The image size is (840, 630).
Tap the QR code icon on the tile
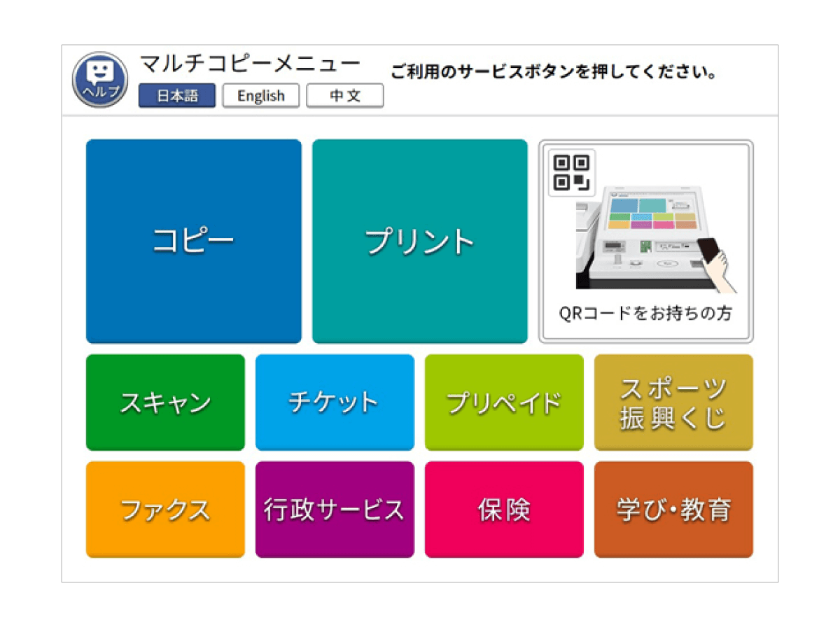point(571,172)
